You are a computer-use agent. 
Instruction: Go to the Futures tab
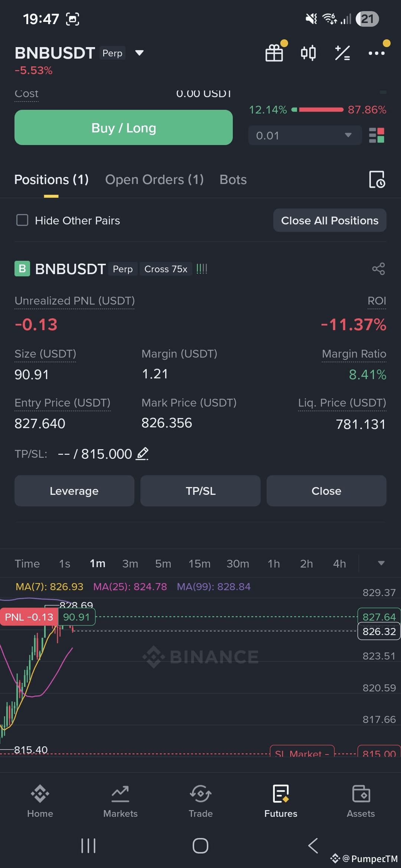(x=281, y=800)
